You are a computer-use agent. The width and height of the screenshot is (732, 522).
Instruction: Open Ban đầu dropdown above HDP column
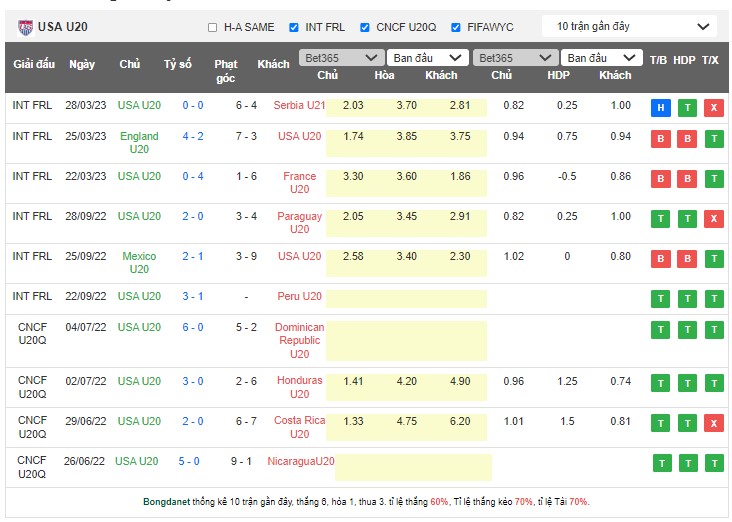[x=601, y=58]
